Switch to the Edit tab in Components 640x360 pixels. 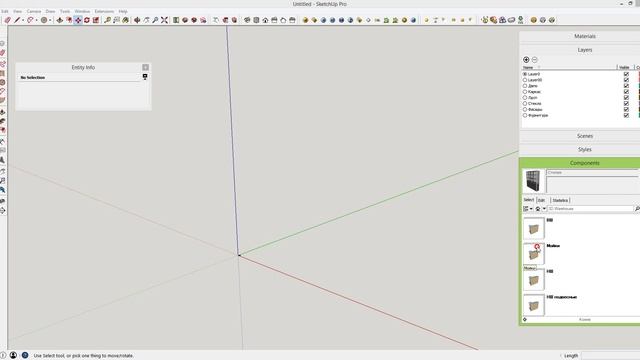tap(541, 200)
